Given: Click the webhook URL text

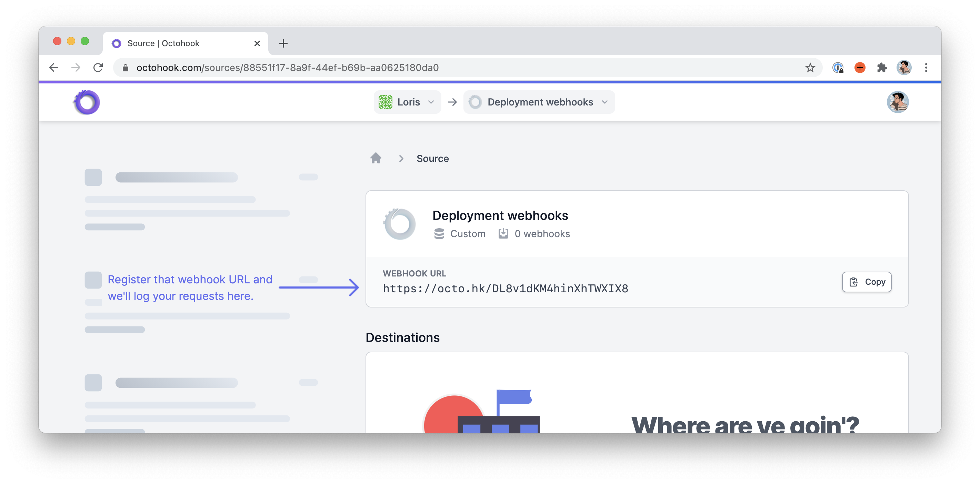Looking at the screenshot, I should (505, 289).
